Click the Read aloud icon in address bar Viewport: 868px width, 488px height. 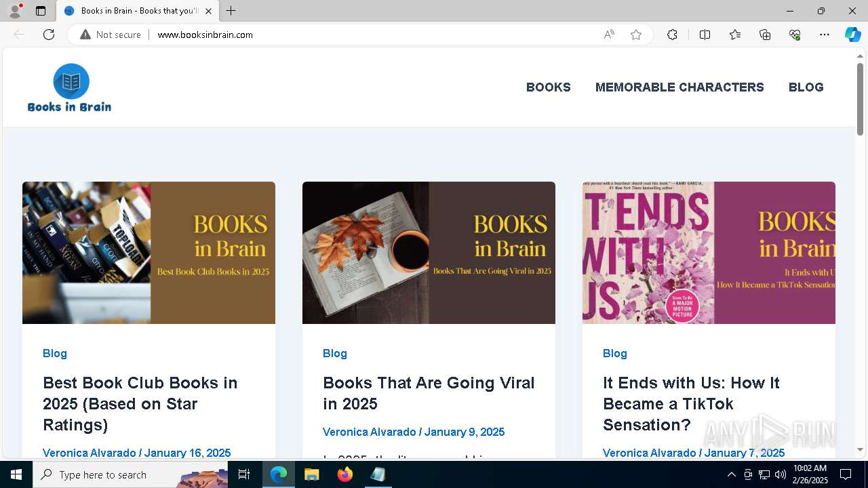coord(609,35)
